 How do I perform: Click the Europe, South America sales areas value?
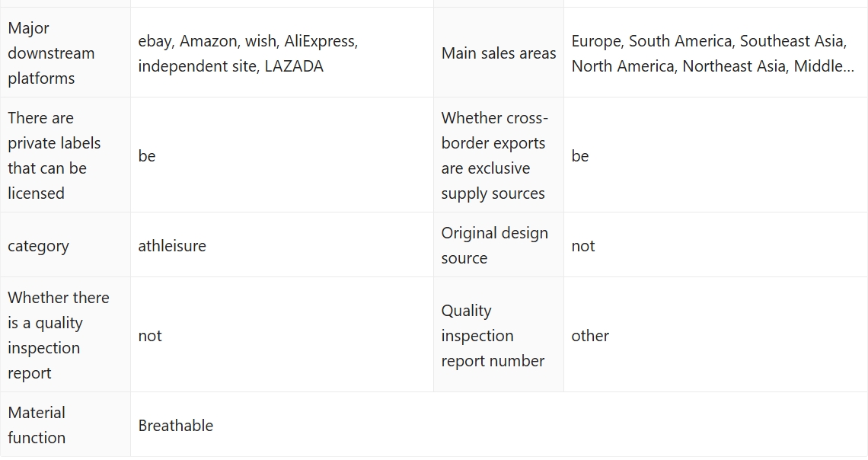(x=708, y=41)
